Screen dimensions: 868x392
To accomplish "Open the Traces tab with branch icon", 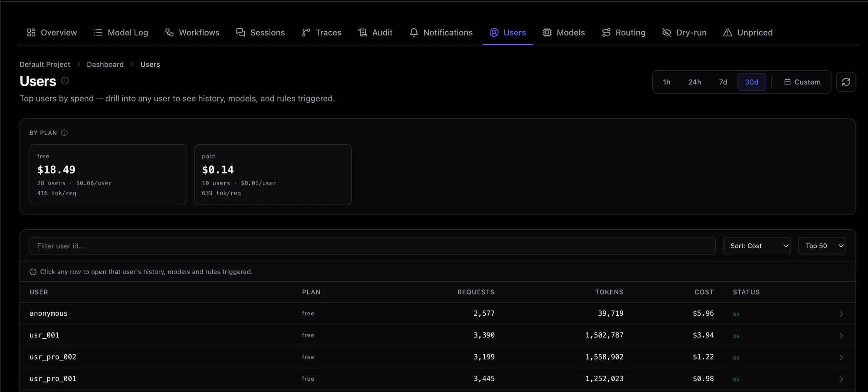I will tap(322, 33).
